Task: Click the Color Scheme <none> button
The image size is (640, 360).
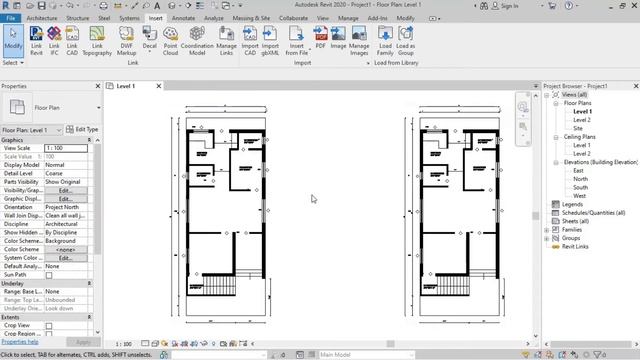Action: pos(66,250)
